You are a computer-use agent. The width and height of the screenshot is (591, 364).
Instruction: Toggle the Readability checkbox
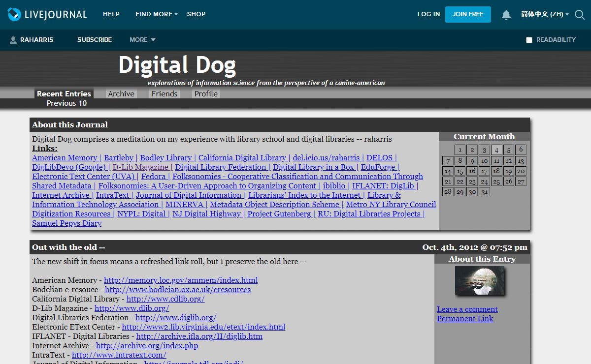click(x=529, y=40)
